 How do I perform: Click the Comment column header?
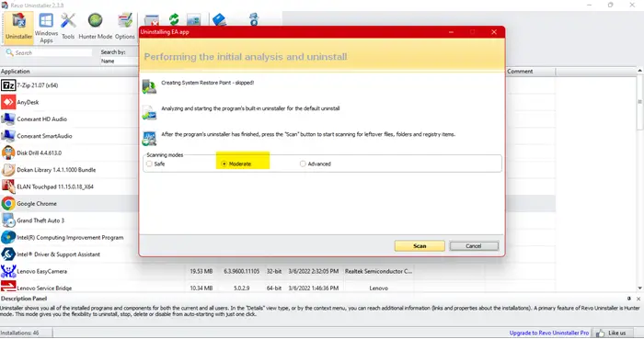click(x=530, y=72)
